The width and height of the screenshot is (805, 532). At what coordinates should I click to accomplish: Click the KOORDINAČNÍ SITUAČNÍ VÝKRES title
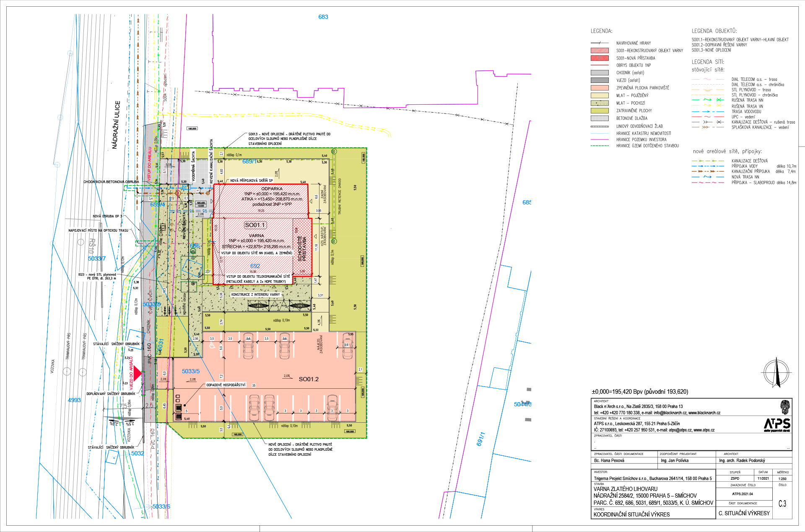(631, 514)
